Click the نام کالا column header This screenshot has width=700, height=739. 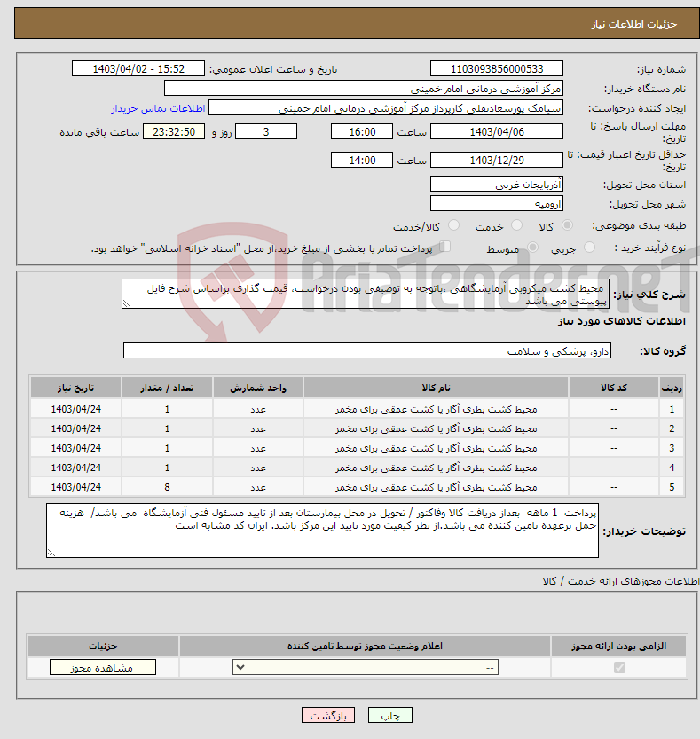pos(436,388)
